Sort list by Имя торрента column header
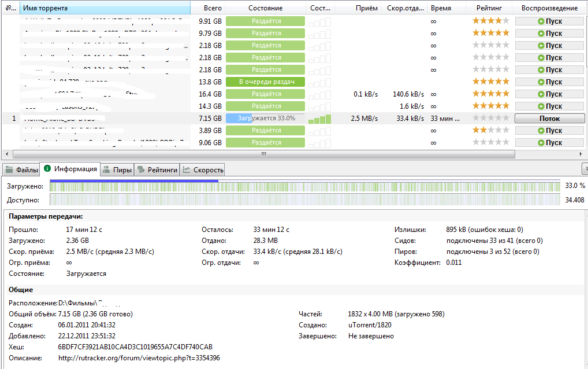The width and height of the screenshot is (588, 369). [x=104, y=8]
